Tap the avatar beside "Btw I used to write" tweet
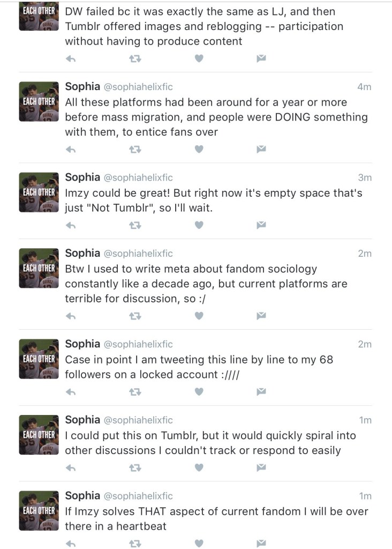 point(39,268)
